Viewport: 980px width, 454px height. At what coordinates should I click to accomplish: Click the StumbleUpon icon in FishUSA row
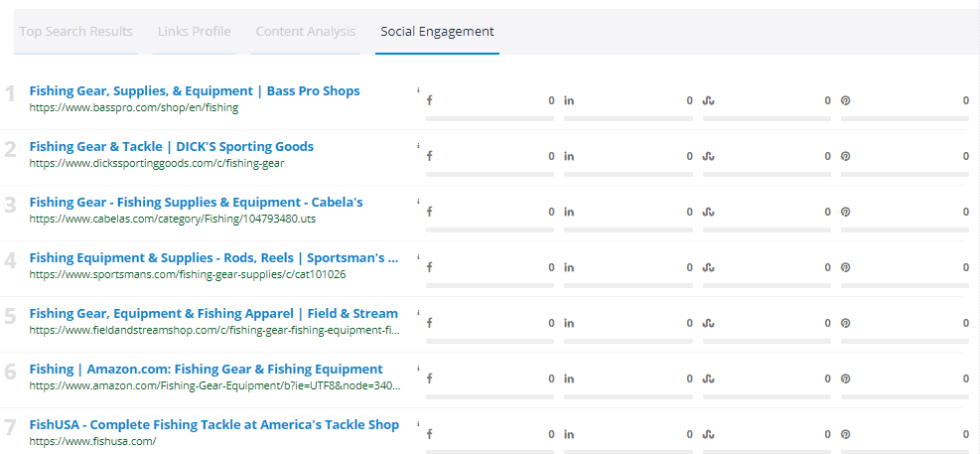708,434
